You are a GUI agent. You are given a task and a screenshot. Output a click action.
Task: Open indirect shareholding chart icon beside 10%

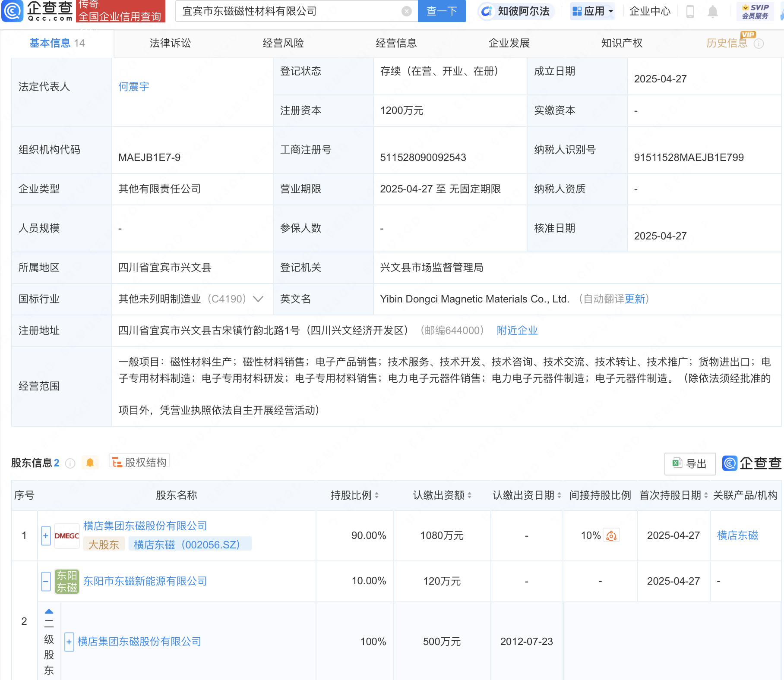coord(611,535)
